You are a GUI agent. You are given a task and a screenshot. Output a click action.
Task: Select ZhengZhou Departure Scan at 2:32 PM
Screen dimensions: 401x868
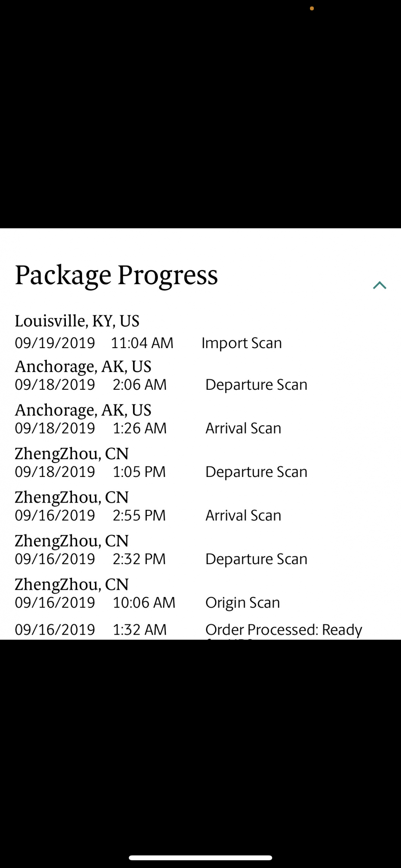tap(256, 559)
